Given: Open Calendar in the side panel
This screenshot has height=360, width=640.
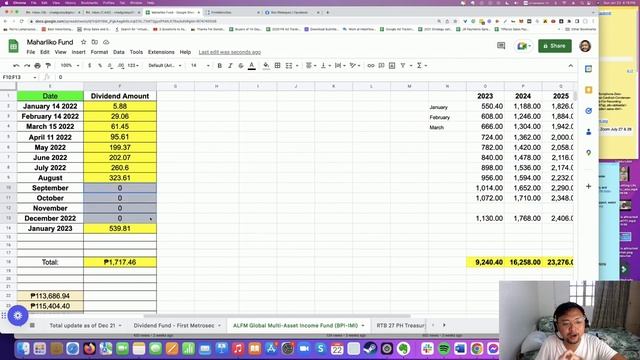Looking at the screenshot, I should point(589,69).
